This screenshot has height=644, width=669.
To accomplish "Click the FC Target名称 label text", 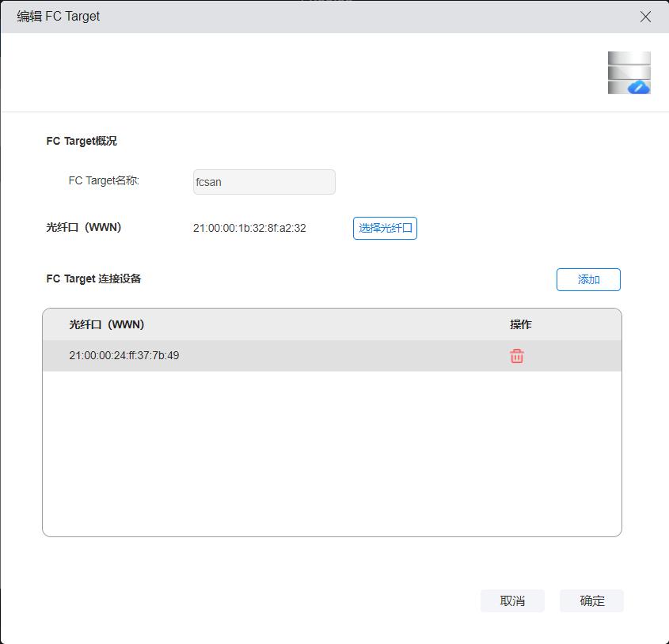I will click(104, 180).
